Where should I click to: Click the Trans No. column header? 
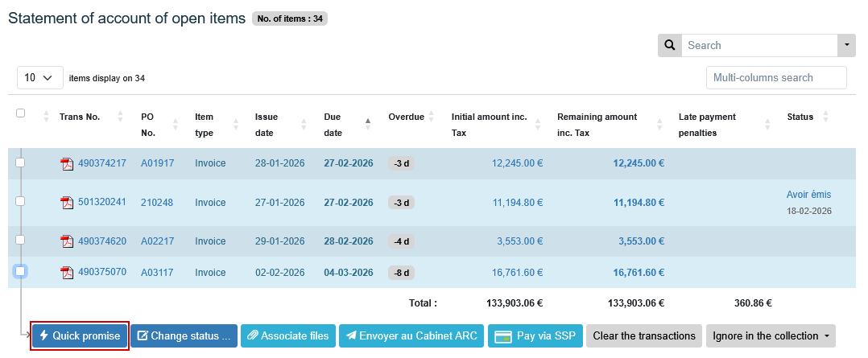[80, 117]
